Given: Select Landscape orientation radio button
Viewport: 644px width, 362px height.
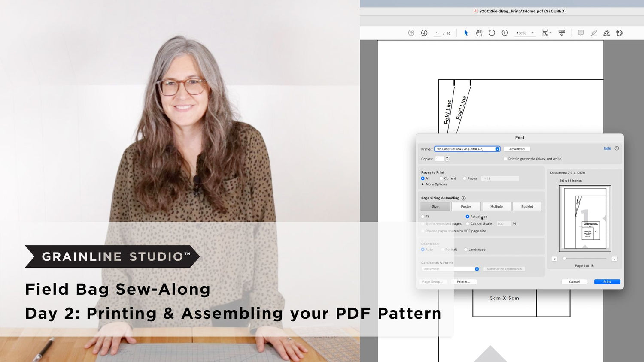Looking at the screenshot, I should tap(466, 250).
